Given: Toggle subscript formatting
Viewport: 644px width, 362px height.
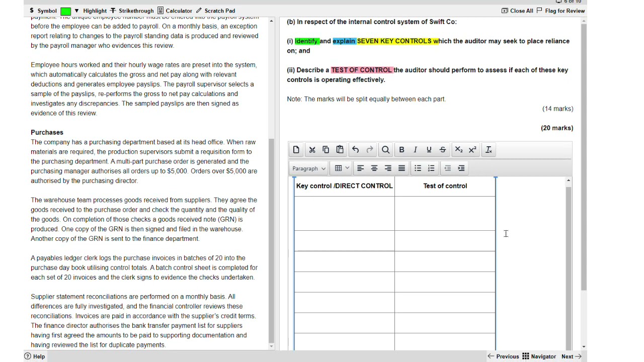Looking at the screenshot, I should click(x=458, y=150).
